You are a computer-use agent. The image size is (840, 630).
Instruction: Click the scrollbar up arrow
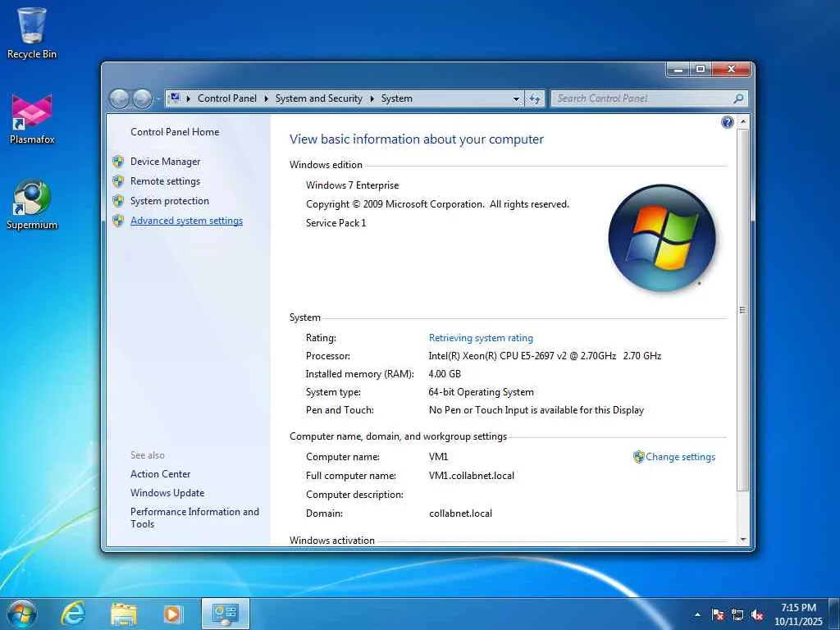coord(742,122)
